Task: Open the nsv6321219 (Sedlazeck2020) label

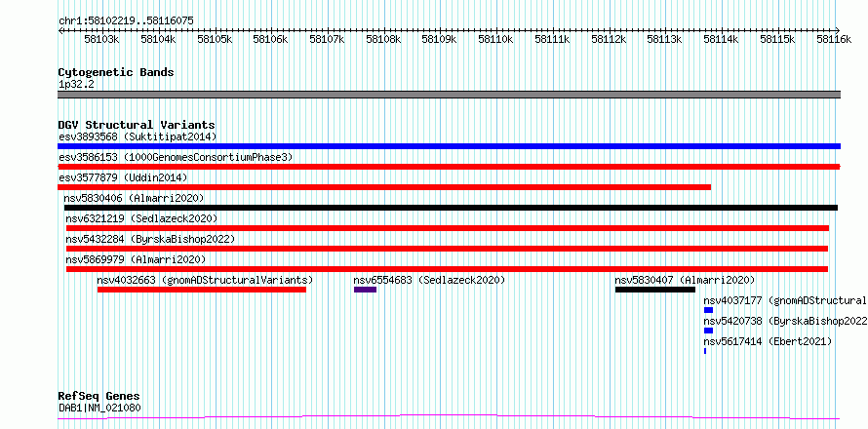Action: 141,218
